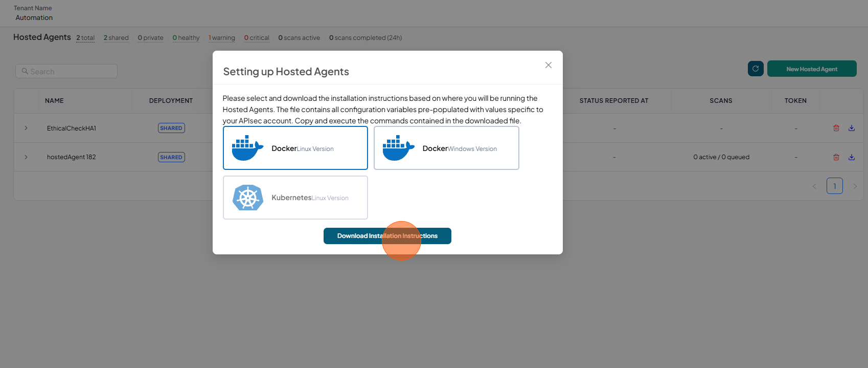Go to previous page arrow

pos(814,186)
